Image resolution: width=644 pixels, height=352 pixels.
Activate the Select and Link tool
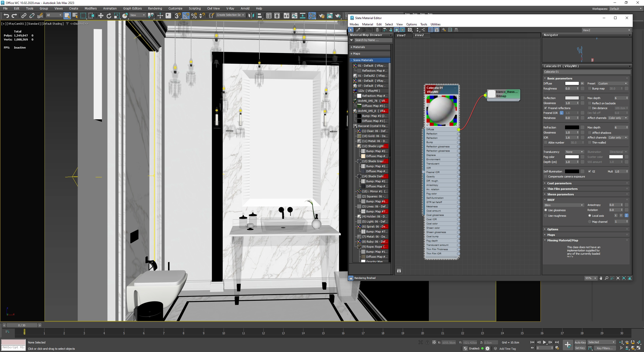[x=24, y=16]
